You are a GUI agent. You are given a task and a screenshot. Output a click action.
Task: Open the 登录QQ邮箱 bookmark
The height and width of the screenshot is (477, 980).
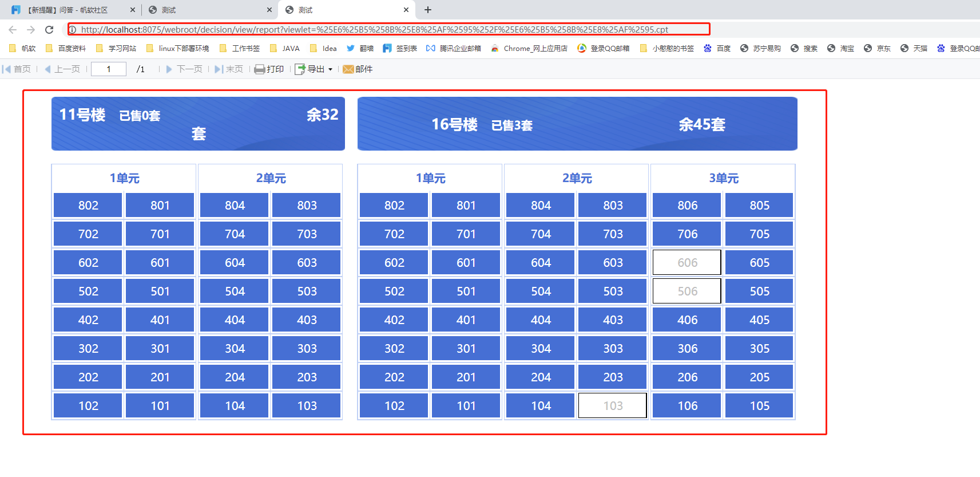[x=604, y=49]
